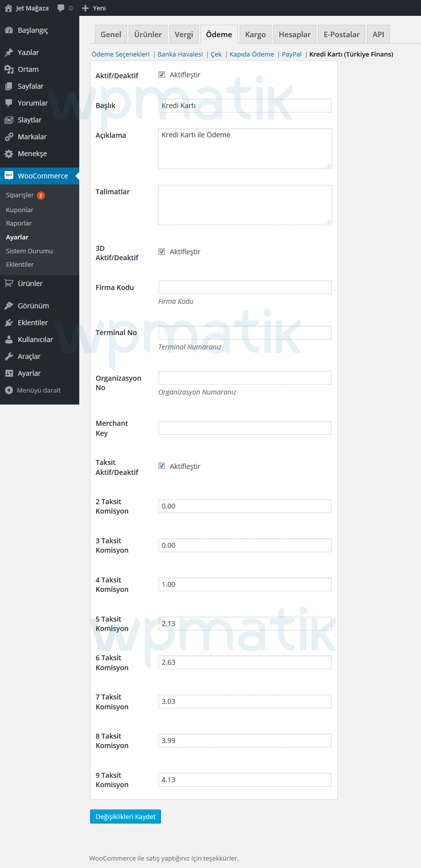Image resolution: width=421 pixels, height=868 pixels.
Task: Click the 7 Taksit Komisyon field
Action: 245,701
